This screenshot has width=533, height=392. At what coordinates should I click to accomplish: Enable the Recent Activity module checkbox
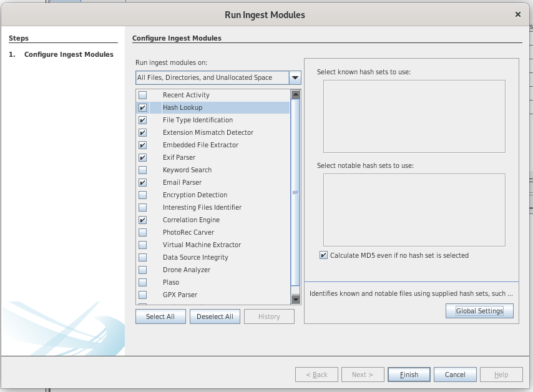point(143,96)
